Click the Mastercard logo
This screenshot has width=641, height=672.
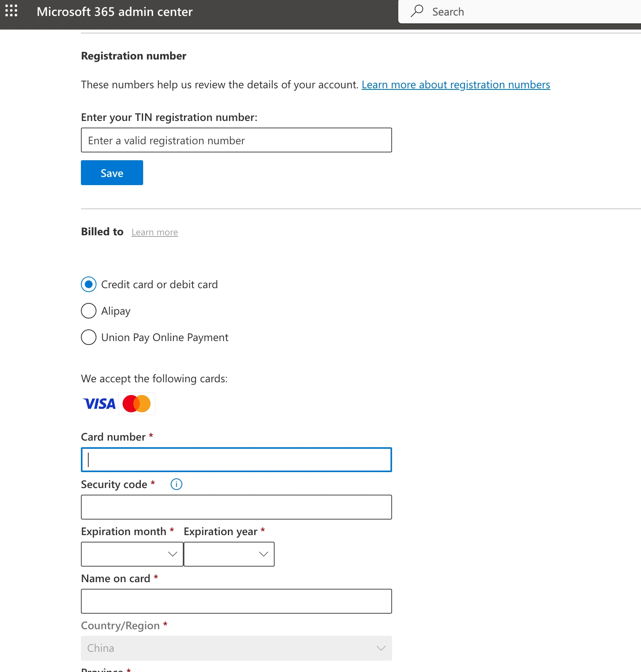pyautogui.click(x=137, y=404)
